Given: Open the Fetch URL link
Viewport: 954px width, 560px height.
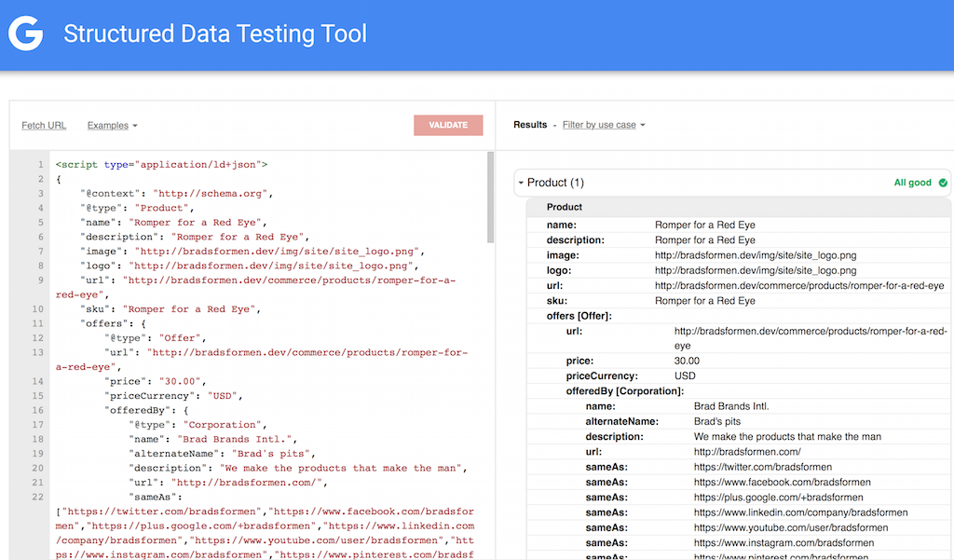Looking at the screenshot, I should pyautogui.click(x=44, y=126).
